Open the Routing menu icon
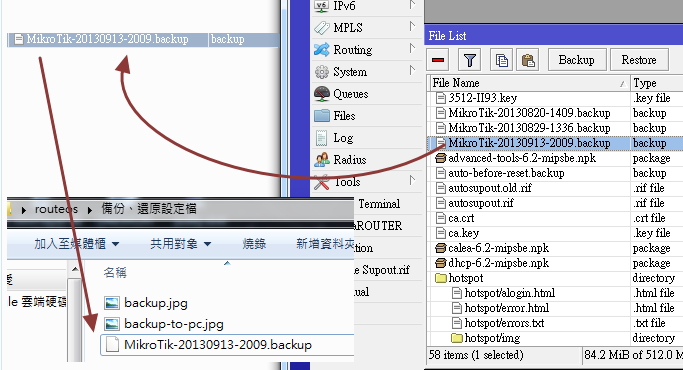Image resolution: width=683 pixels, height=370 pixels. click(x=322, y=50)
